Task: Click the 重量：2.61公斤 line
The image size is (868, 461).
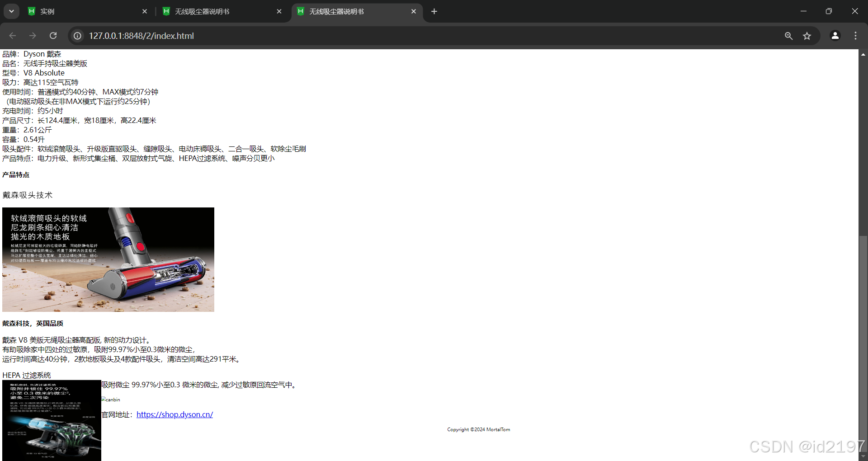Action: point(27,130)
